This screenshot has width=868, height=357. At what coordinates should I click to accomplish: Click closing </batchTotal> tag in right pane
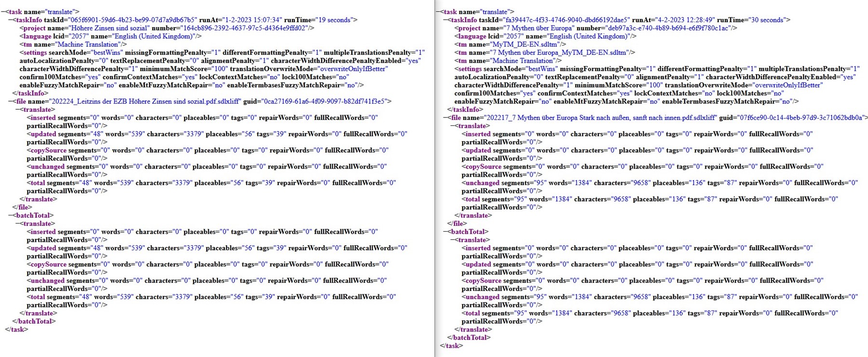[469, 338]
